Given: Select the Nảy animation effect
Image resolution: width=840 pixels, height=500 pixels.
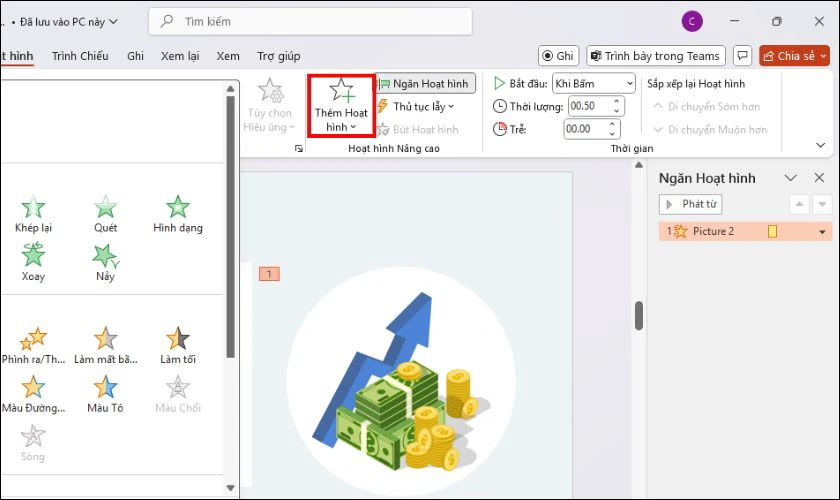Looking at the screenshot, I should 106,262.
